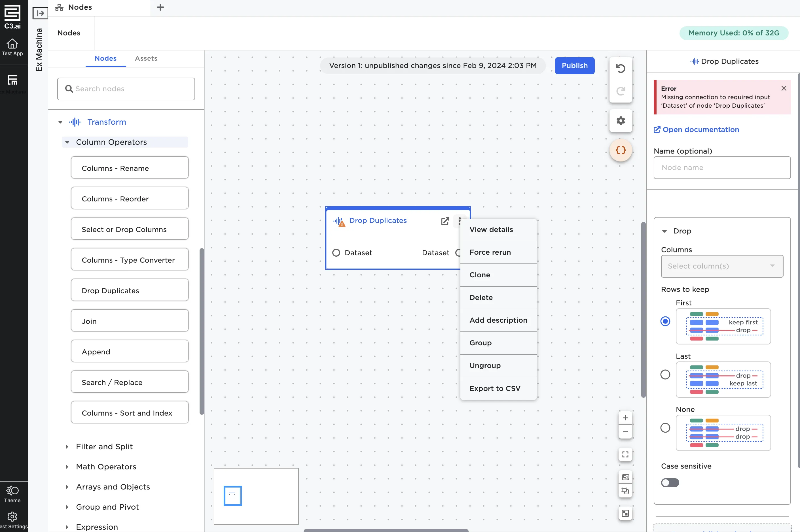This screenshot has height=532, width=800.
Task: Toggle the Case sensitive switch
Action: 670,482
